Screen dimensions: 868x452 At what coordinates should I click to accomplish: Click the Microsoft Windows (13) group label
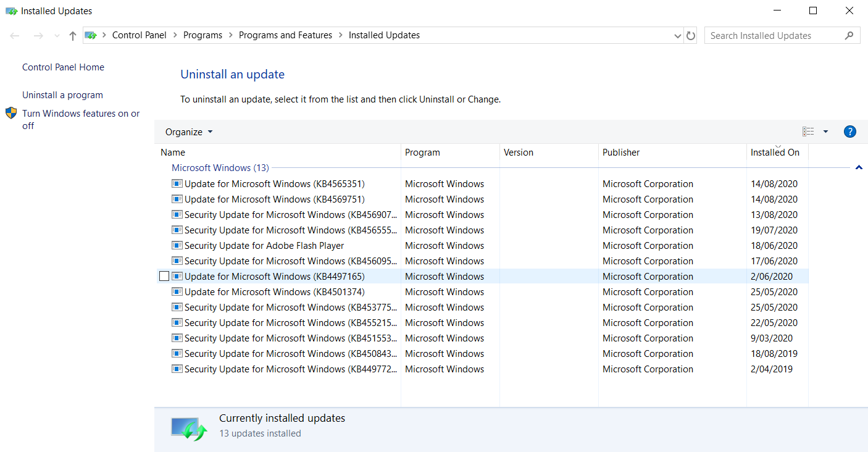point(220,168)
